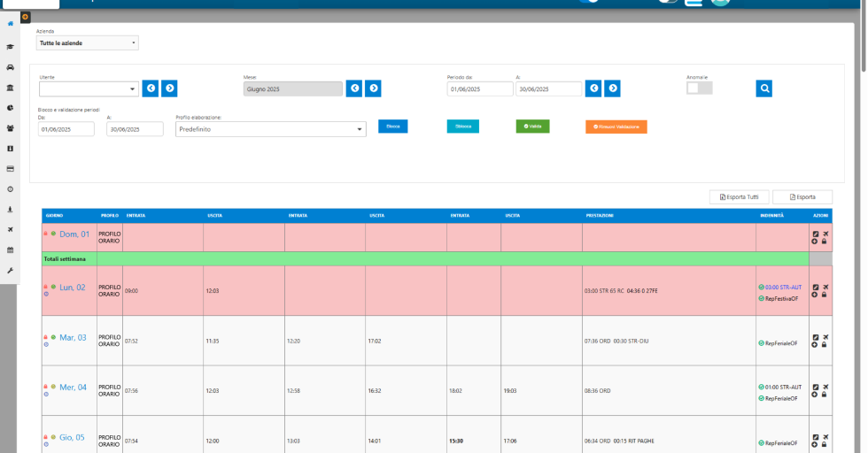Image resolution: width=868 pixels, height=453 pixels.
Task: Go to previous user with left arrow
Action: [150, 88]
